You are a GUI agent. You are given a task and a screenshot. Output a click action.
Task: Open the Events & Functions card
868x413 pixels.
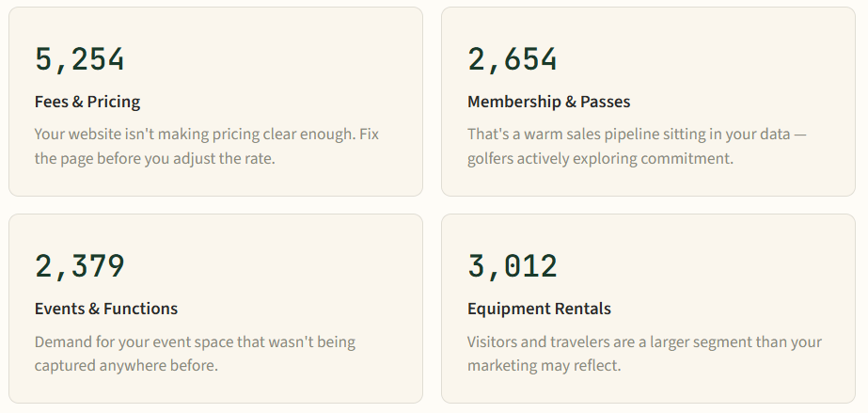point(216,309)
